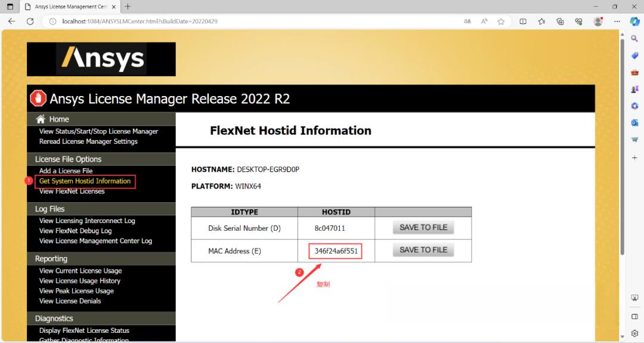Open sidebar search icon

tap(634, 39)
